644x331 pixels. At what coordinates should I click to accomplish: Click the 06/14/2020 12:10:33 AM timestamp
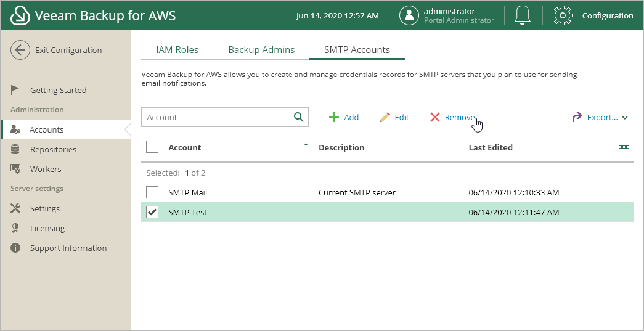(514, 192)
